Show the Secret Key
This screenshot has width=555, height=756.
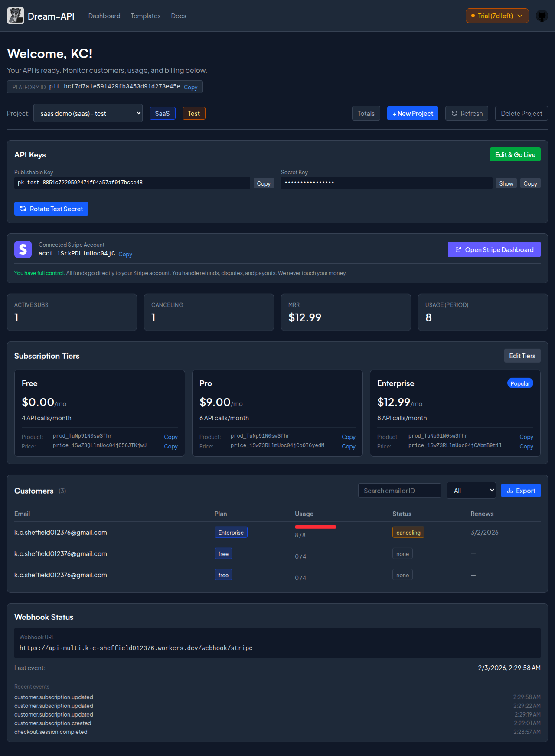click(506, 183)
